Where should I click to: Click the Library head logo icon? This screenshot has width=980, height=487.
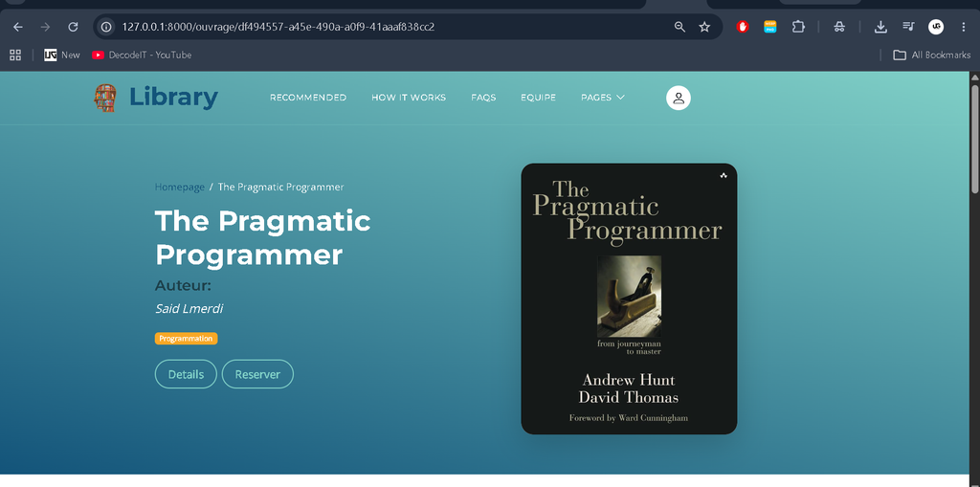105,98
